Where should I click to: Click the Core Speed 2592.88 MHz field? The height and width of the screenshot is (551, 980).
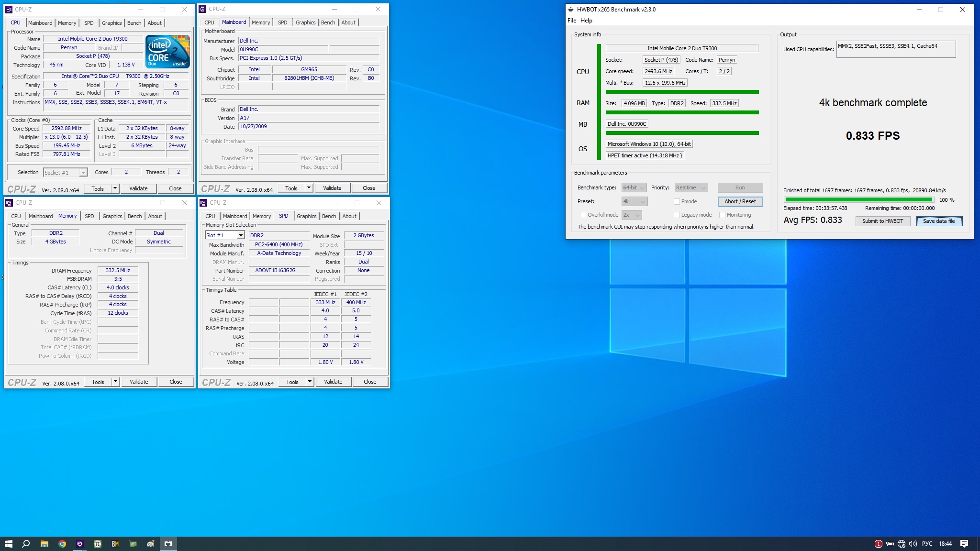67,128
